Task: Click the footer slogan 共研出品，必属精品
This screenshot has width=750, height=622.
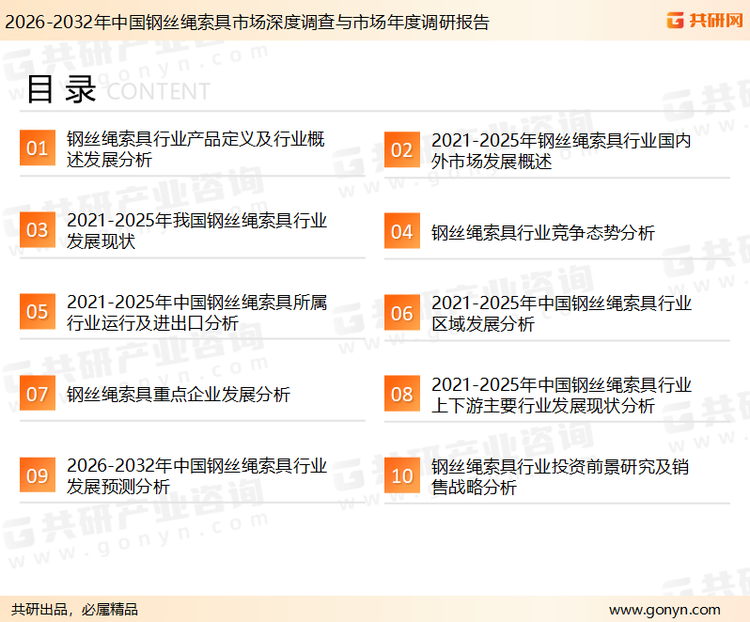Action: (x=75, y=609)
